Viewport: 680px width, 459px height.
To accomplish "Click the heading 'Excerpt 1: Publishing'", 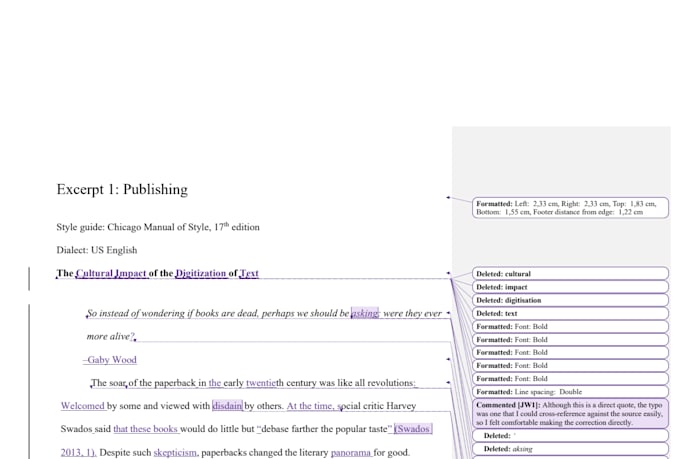I will tap(122, 190).
